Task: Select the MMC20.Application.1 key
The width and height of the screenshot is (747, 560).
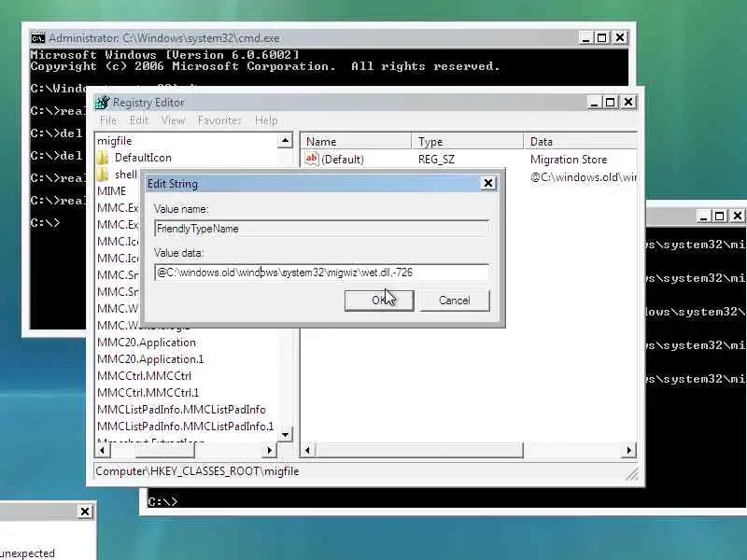Action: [150, 359]
